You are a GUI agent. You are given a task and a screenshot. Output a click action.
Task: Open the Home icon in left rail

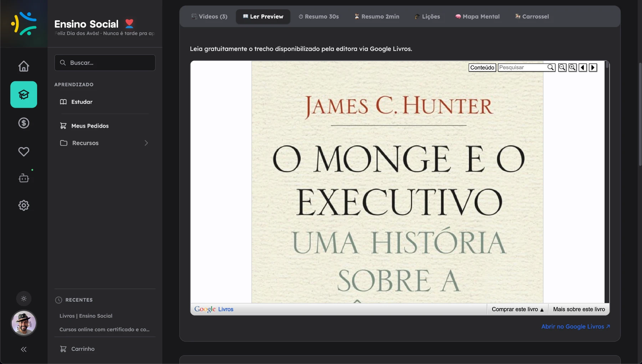coord(24,66)
